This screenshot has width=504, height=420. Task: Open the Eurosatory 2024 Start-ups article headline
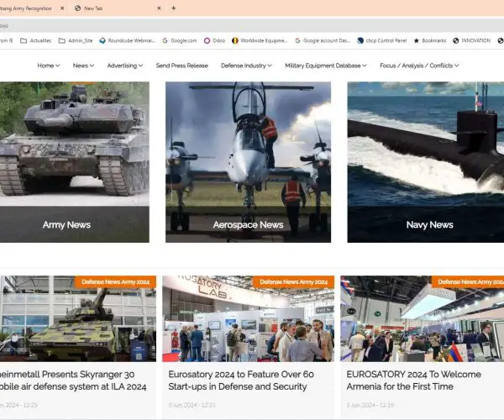240,381
